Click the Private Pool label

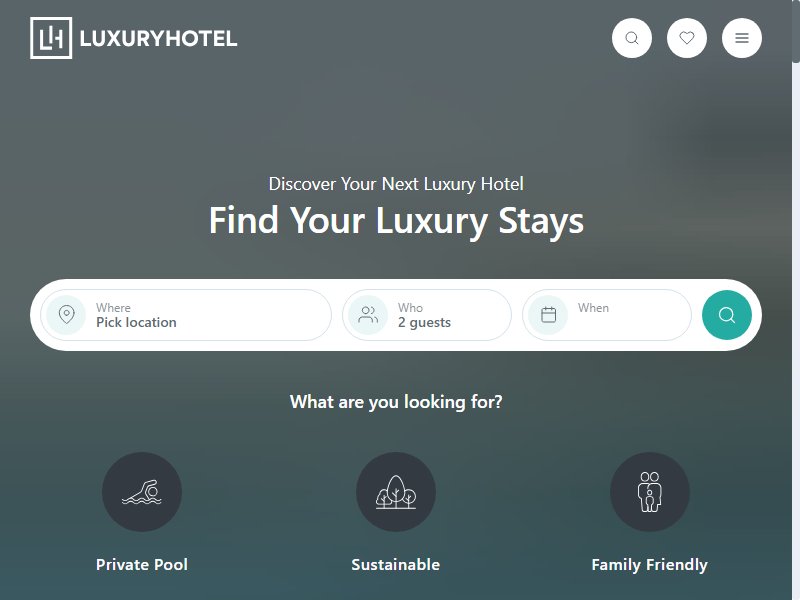click(142, 564)
